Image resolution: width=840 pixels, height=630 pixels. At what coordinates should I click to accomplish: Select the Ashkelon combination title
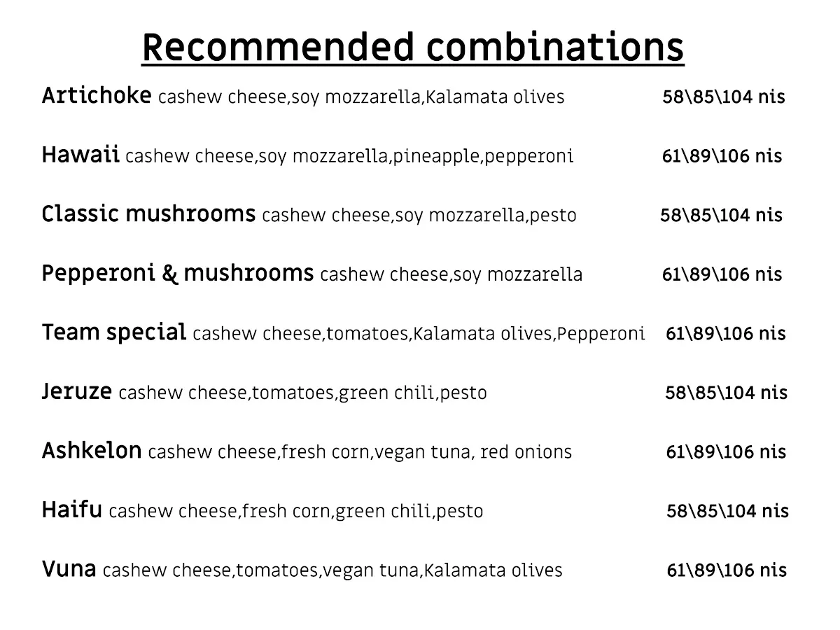[x=92, y=451]
